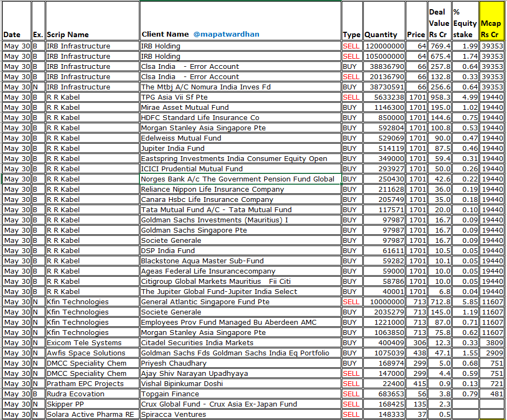This screenshot has height=420, width=507.
Task: Select 'Eastspring Investments India Consumer Equity Open'
Action: (241, 158)
